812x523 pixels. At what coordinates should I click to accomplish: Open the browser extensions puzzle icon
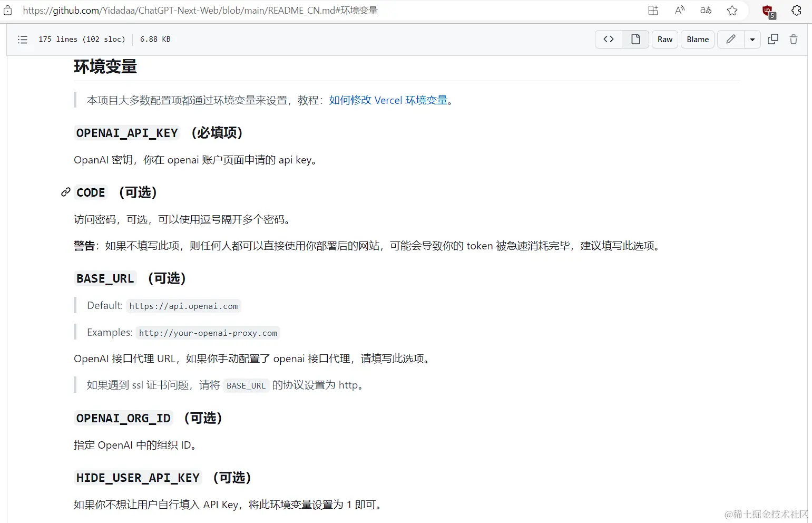click(796, 11)
